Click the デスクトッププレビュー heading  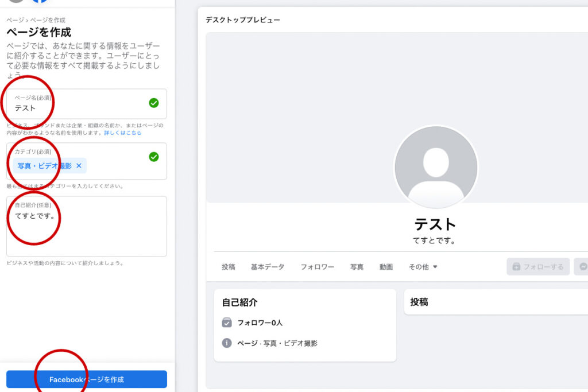tap(243, 20)
